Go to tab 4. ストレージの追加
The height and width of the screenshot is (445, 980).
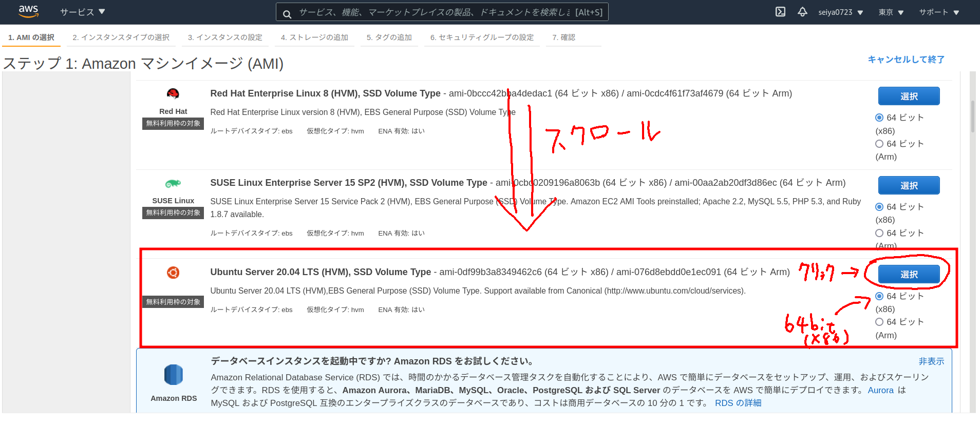click(314, 37)
